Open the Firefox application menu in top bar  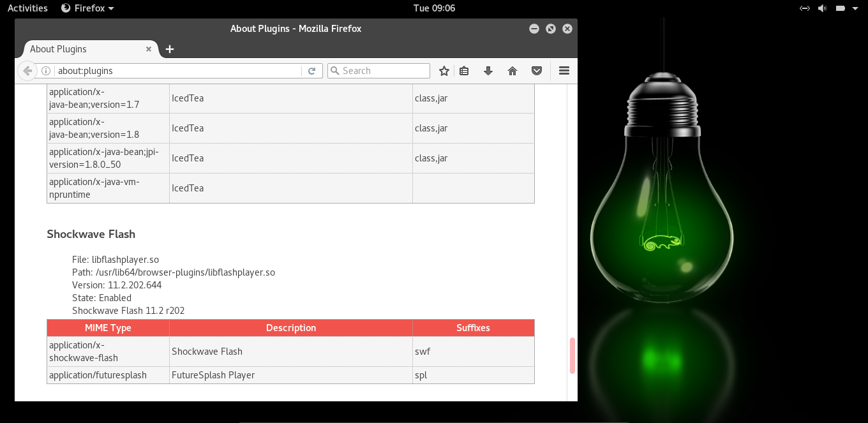point(87,8)
